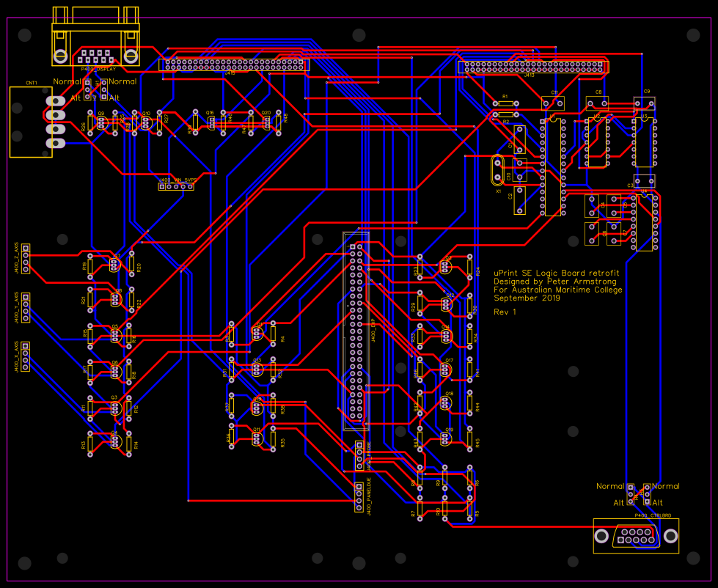Click the 'September 2019' silkscreen text

(527, 298)
